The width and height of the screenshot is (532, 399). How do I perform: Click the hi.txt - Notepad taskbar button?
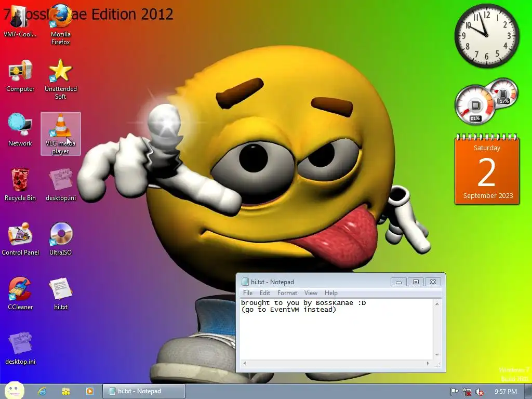point(144,391)
